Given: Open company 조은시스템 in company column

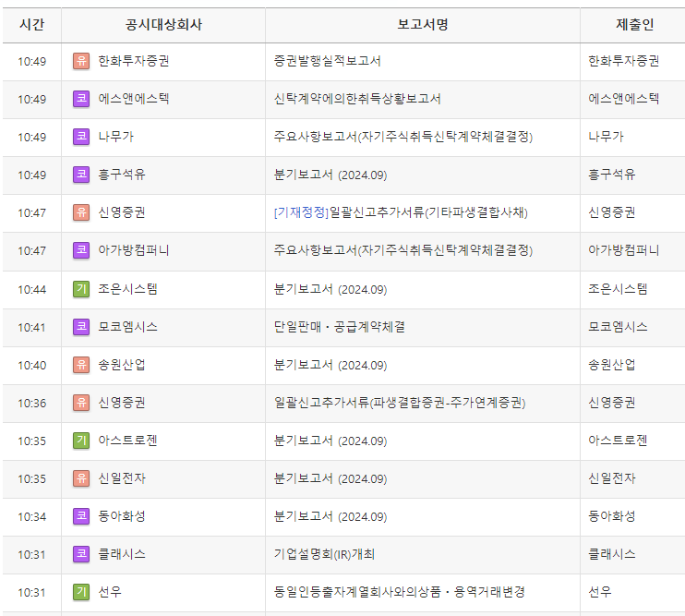Looking at the screenshot, I should click(127, 289).
